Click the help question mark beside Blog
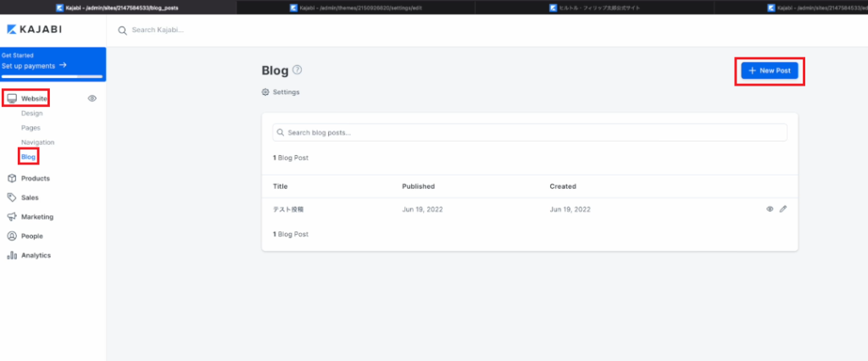 297,70
